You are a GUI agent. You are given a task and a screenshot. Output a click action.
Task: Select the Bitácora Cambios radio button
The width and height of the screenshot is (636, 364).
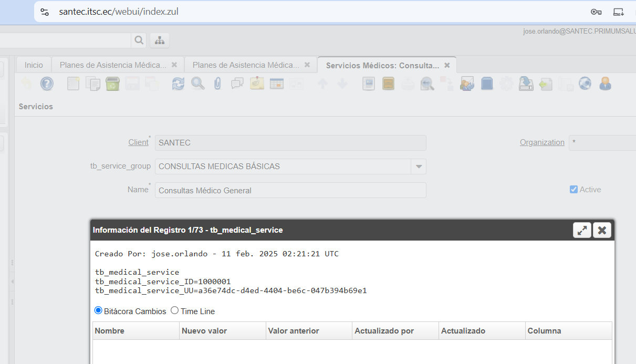[x=98, y=310]
